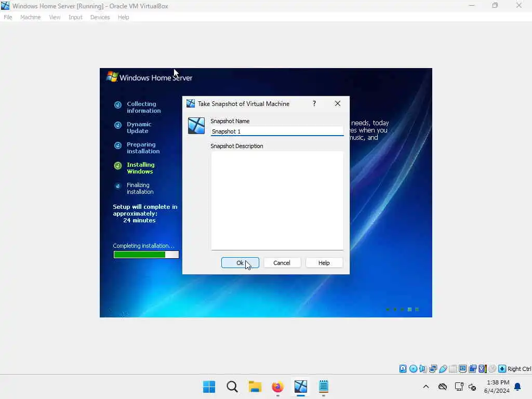Click the Right Ctrl host key label
The width and height of the screenshot is (532, 399).
pos(519,369)
